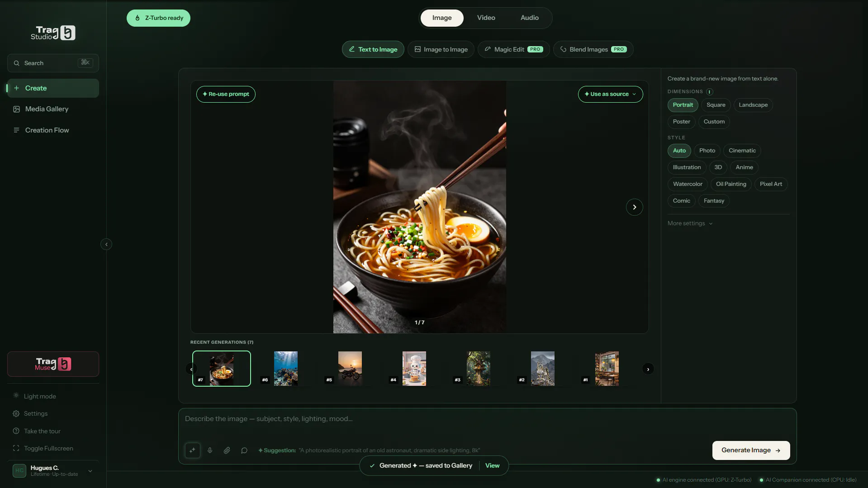The image size is (868, 488).
Task: Go to next image in preview
Action: 635,207
